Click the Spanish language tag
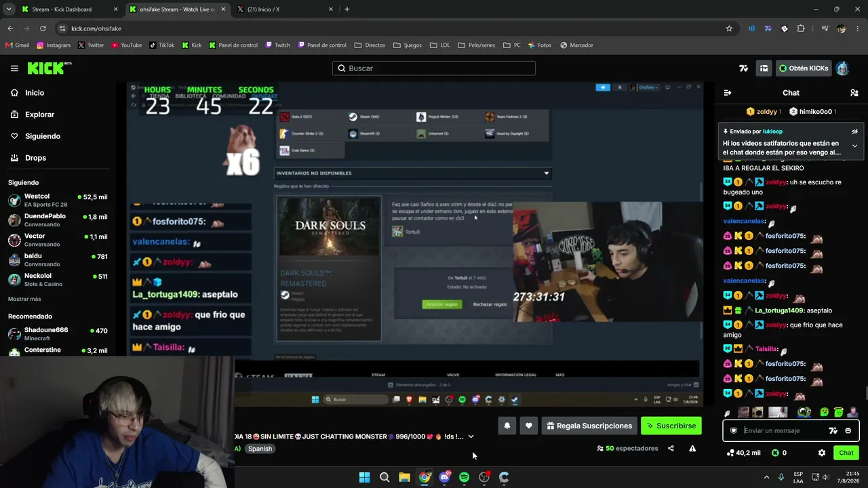Screen dimensions: 868x488 tap(260, 449)
